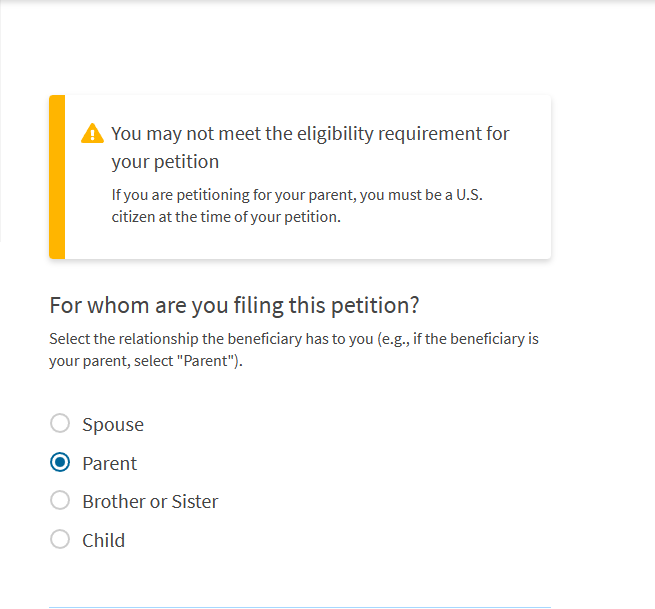
Task: Click the 'For whom are you filing' heading
Action: [234, 305]
